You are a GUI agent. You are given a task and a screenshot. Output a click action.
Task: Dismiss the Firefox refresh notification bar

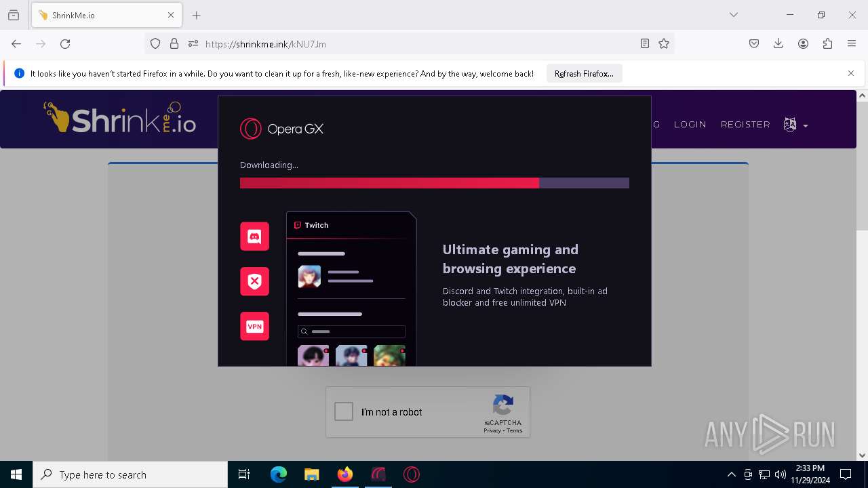[851, 73]
